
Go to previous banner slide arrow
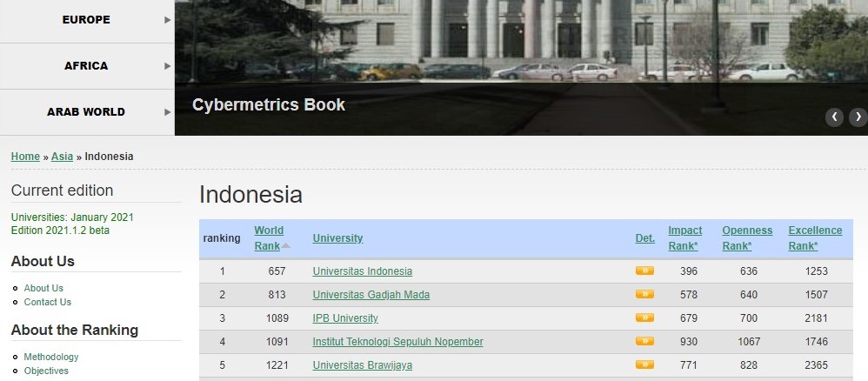834,117
